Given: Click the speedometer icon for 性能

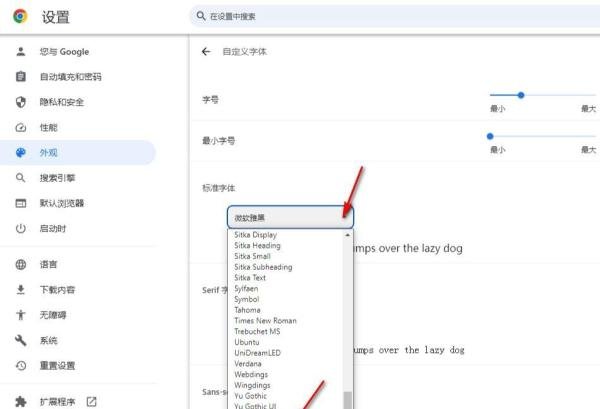Looking at the screenshot, I should pos(21,127).
